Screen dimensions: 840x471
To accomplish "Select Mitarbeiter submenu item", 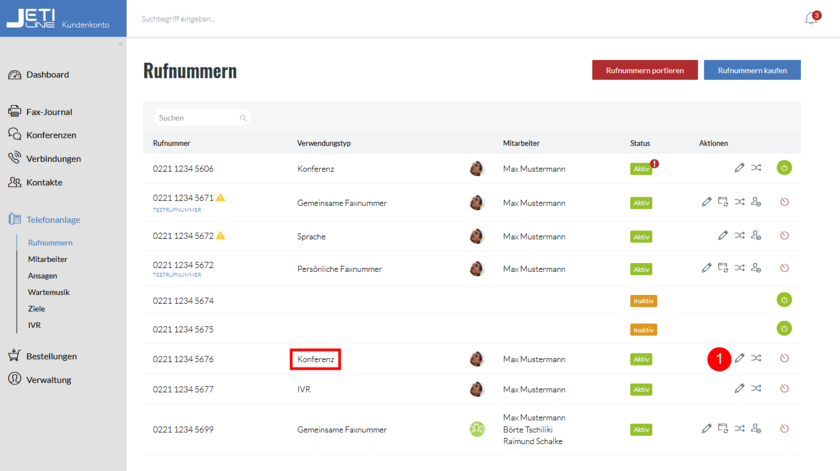I will (48, 259).
